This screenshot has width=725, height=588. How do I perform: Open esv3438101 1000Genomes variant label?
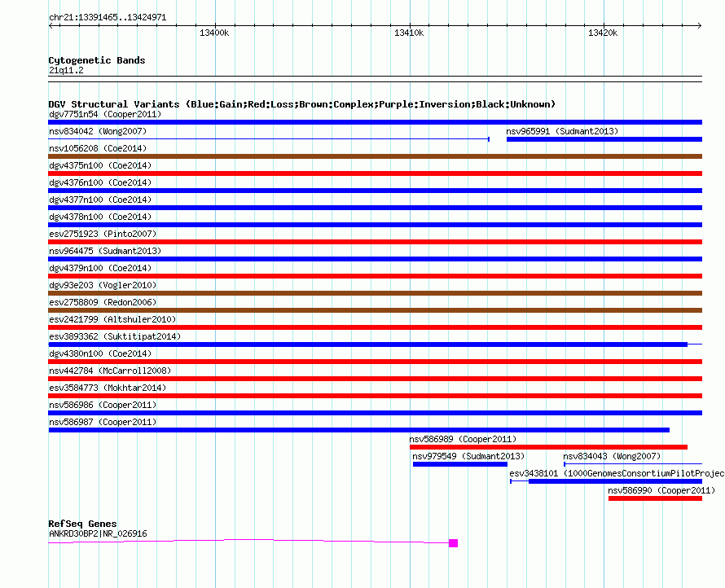[x=617, y=473]
